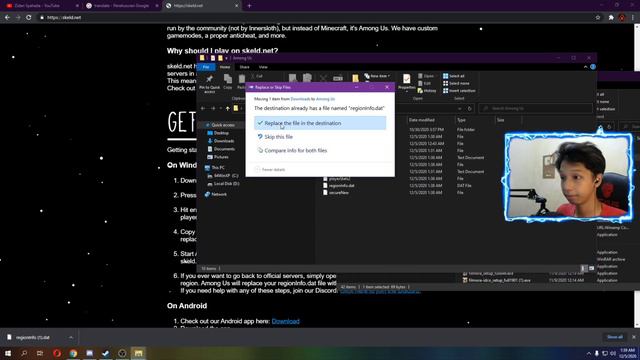Switch to the Explorer View tab
The height and width of the screenshot is (360, 640).
point(263,67)
